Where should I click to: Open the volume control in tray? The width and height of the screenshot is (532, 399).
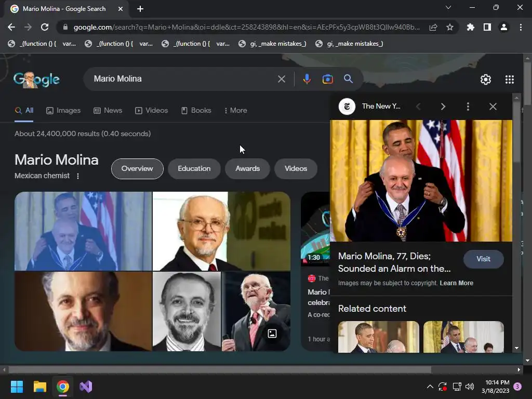click(x=470, y=387)
